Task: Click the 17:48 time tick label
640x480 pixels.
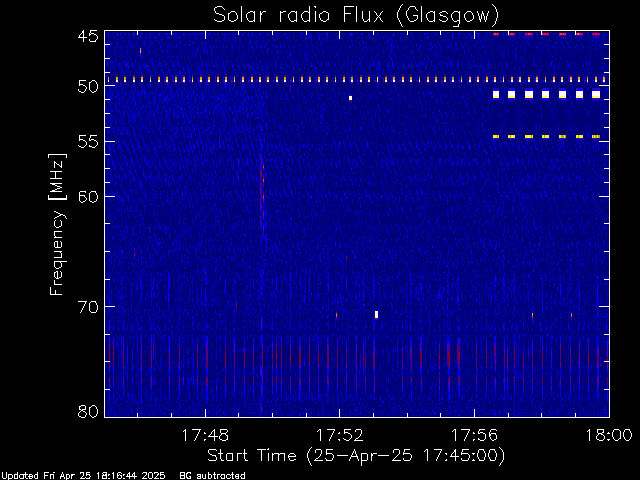Action: (x=205, y=435)
